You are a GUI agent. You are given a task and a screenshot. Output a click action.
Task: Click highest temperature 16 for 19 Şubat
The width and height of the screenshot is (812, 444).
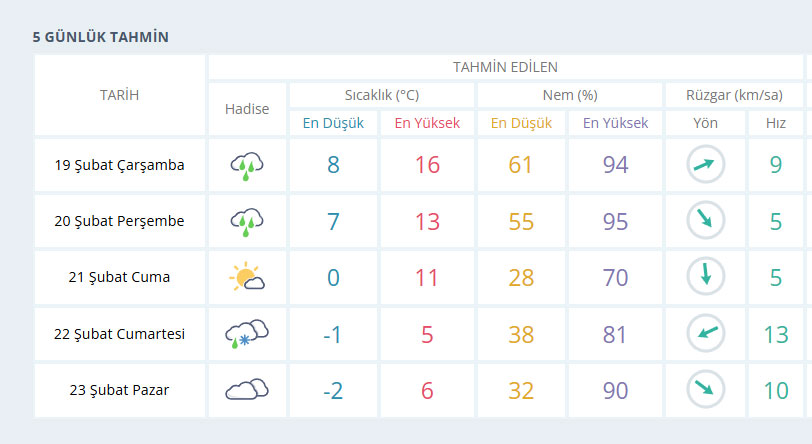tap(427, 165)
